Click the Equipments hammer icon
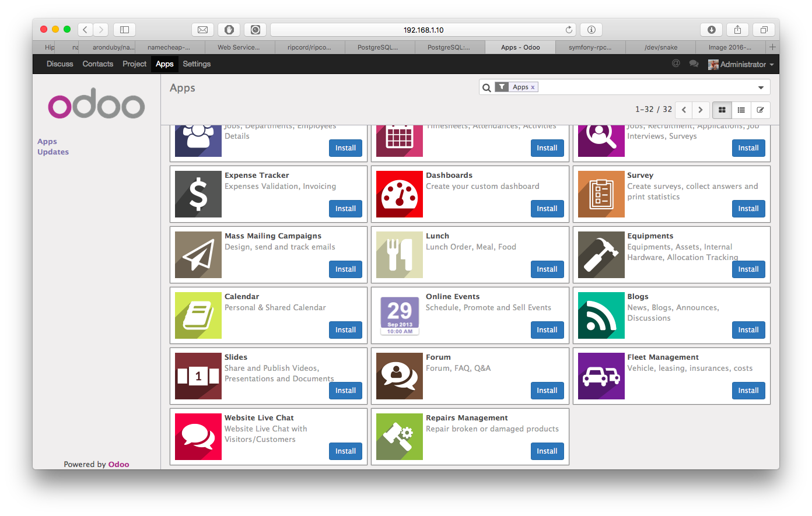The width and height of the screenshot is (812, 516). [601, 255]
